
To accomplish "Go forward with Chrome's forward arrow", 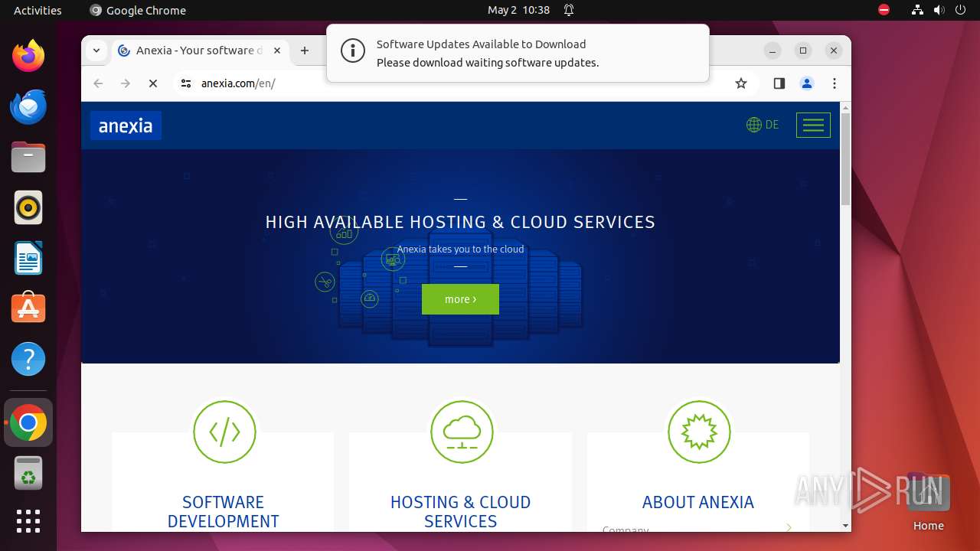I will [126, 83].
